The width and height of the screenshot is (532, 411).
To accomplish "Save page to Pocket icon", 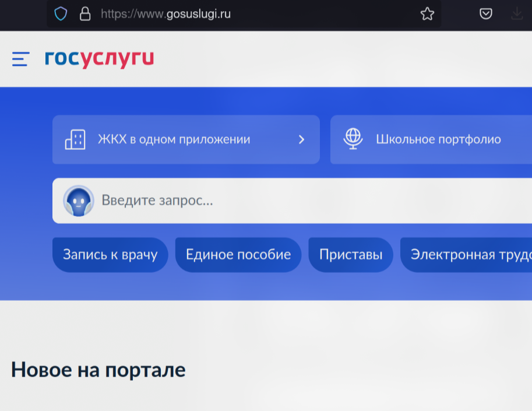I will 485,14.
